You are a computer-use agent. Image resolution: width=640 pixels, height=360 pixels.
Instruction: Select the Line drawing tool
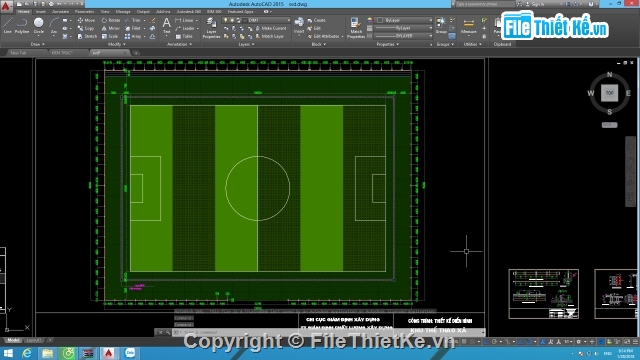pos(7,25)
